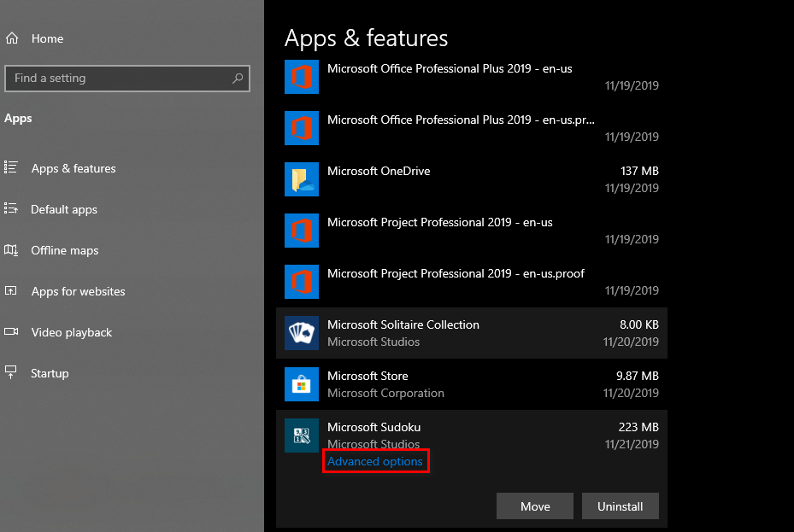Go to Offline maps settings

pyautogui.click(x=65, y=250)
